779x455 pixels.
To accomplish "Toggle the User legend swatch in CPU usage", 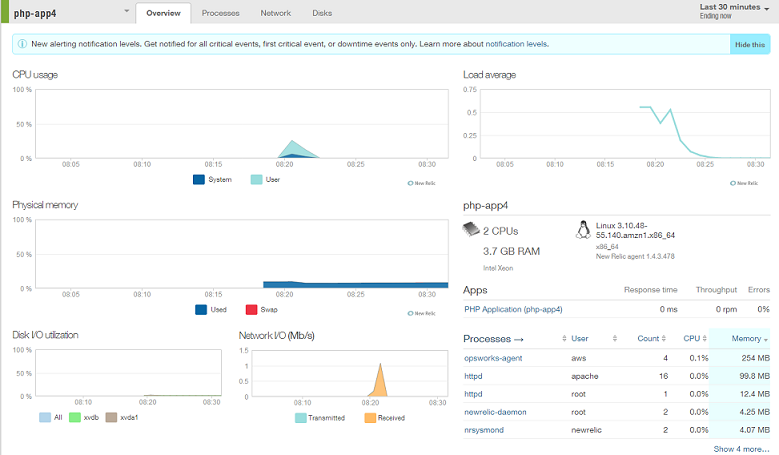I will pos(256,179).
